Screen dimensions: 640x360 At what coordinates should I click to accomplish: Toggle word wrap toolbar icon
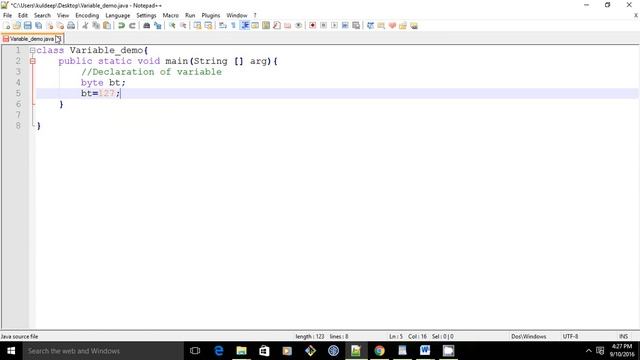pyautogui.click(x=223, y=25)
